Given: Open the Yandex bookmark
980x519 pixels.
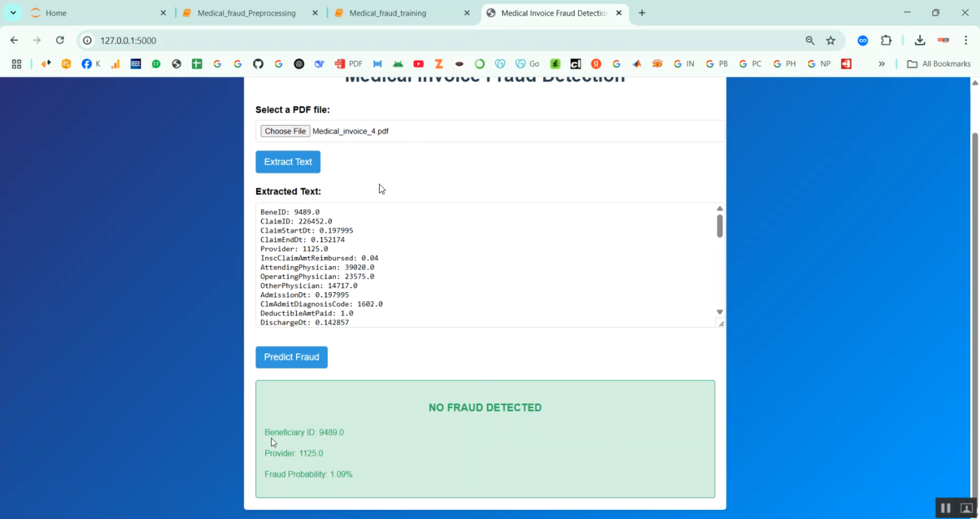Looking at the screenshot, I should [x=596, y=64].
